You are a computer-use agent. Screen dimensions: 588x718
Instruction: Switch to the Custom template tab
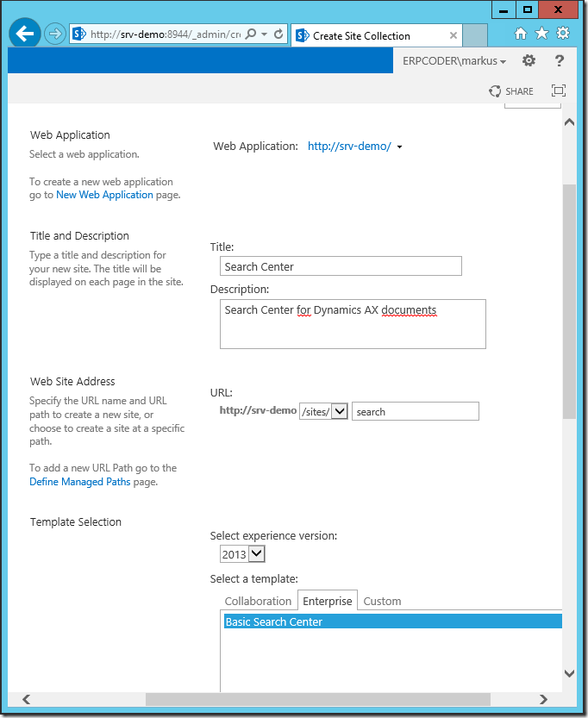coord(382,601)
